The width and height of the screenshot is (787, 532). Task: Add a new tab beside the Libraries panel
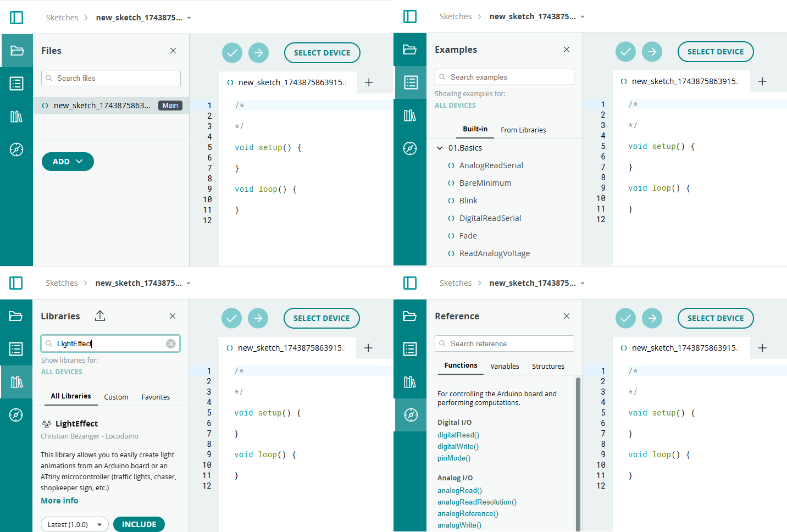[x=368, y=348]
